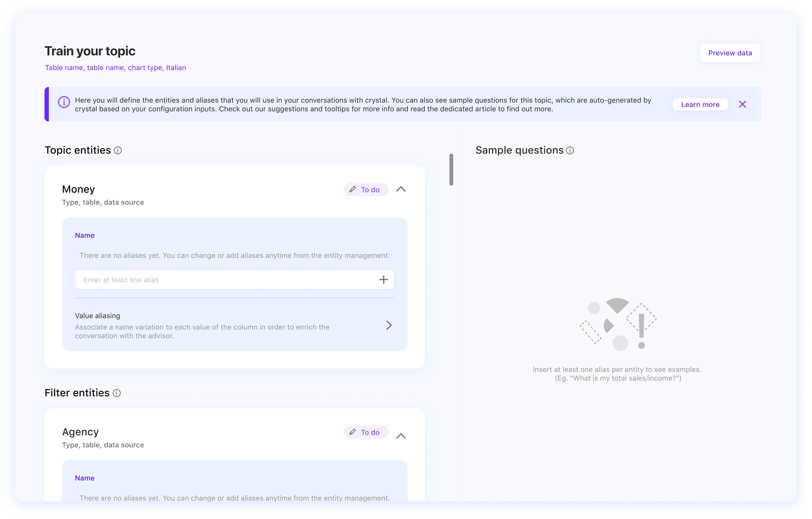Screen dimensions: 812x519
Task: Dismiss the info banner with the X
Action: pyautogui.click(x=743, y=104)
